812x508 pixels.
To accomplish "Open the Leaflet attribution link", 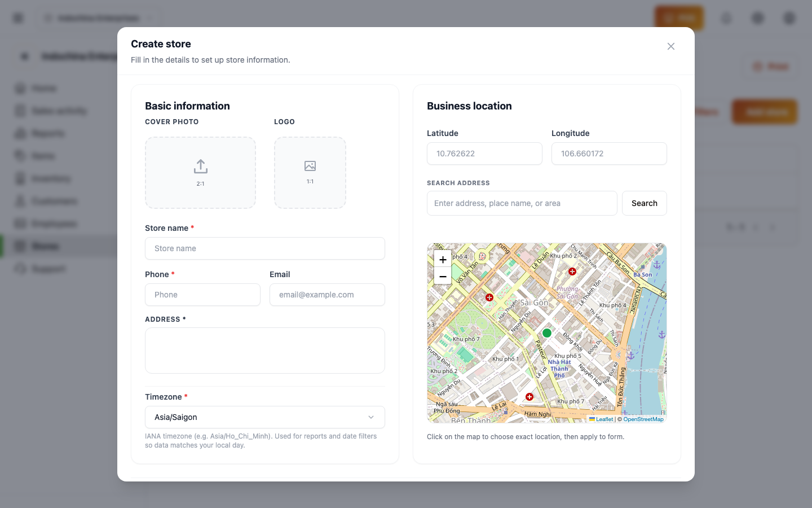I will [x=601, y=419].
